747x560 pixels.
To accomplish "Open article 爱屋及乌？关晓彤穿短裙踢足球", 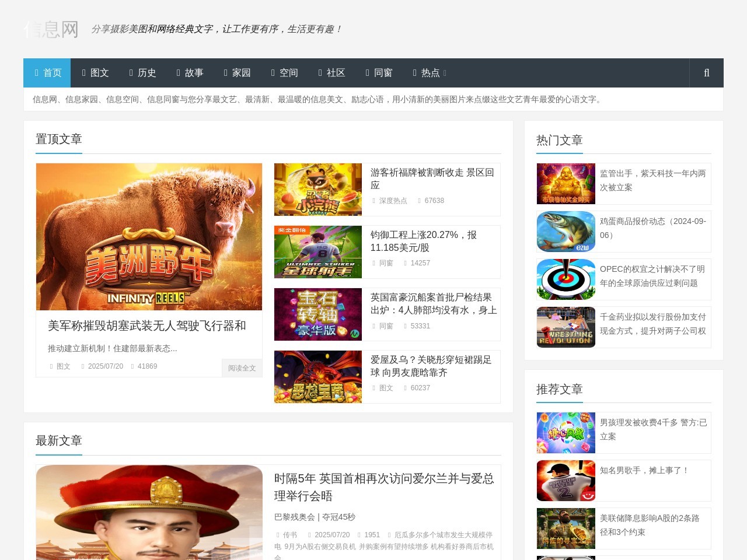I will point(431,366).
